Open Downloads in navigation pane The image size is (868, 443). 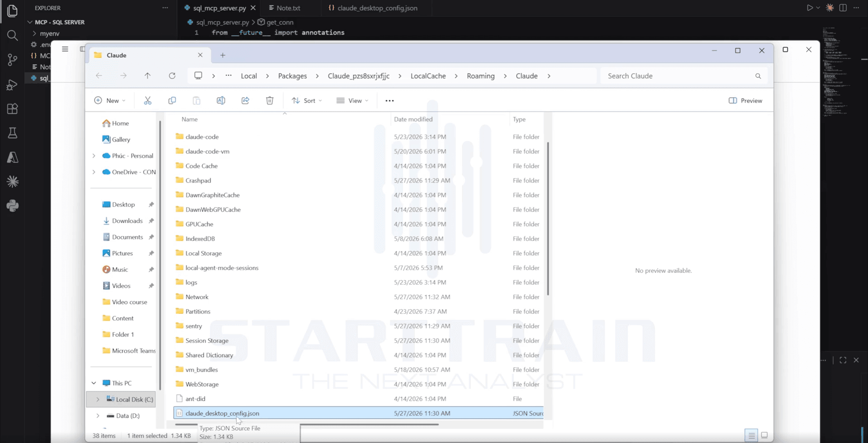pos(127,221)
